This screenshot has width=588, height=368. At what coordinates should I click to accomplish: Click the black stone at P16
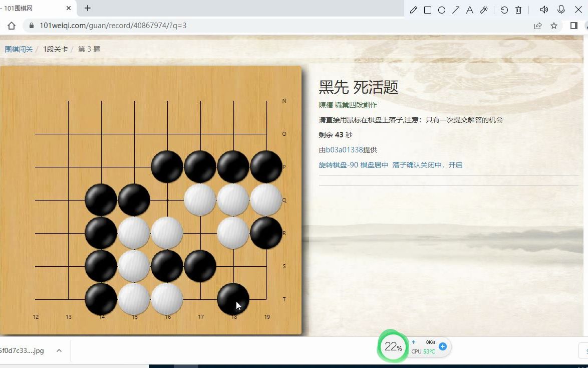click(x=167, y=167)
